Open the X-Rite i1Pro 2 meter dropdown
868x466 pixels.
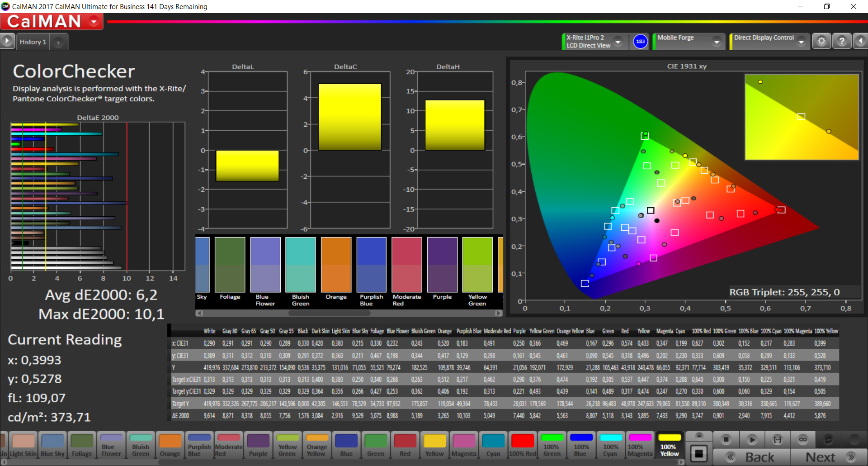(x=618, y=42)
